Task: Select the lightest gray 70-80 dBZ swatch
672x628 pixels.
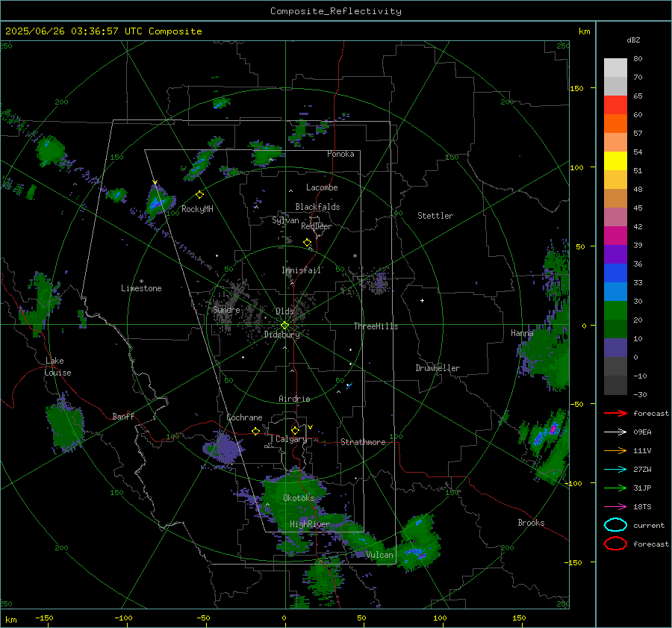Action: [x=615, y=68]
